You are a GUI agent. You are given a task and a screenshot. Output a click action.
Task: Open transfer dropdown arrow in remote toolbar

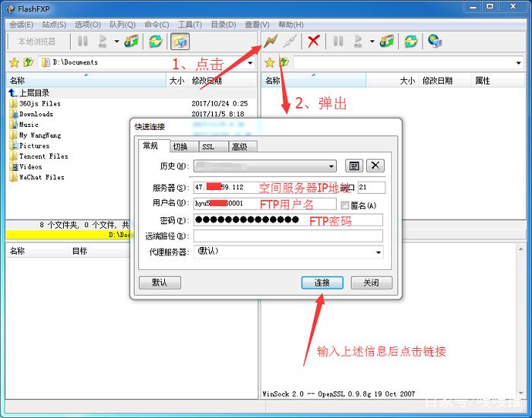point(372,41)
